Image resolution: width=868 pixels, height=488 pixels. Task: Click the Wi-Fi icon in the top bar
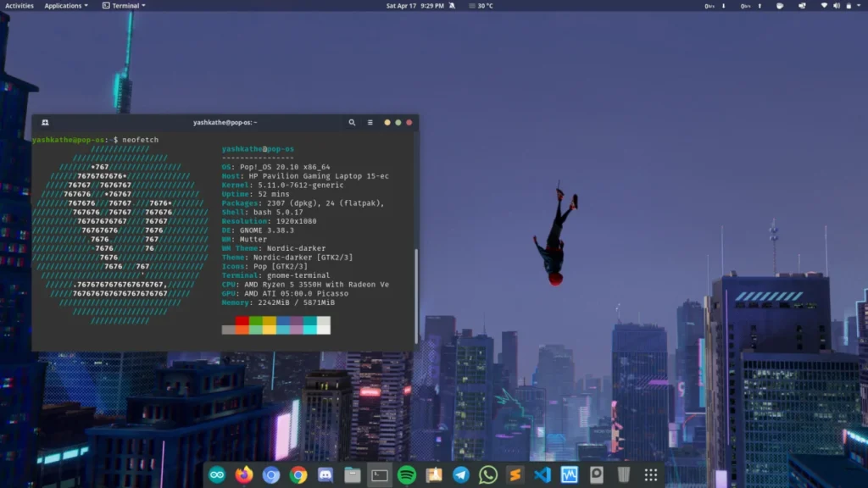tap(824, 6)
